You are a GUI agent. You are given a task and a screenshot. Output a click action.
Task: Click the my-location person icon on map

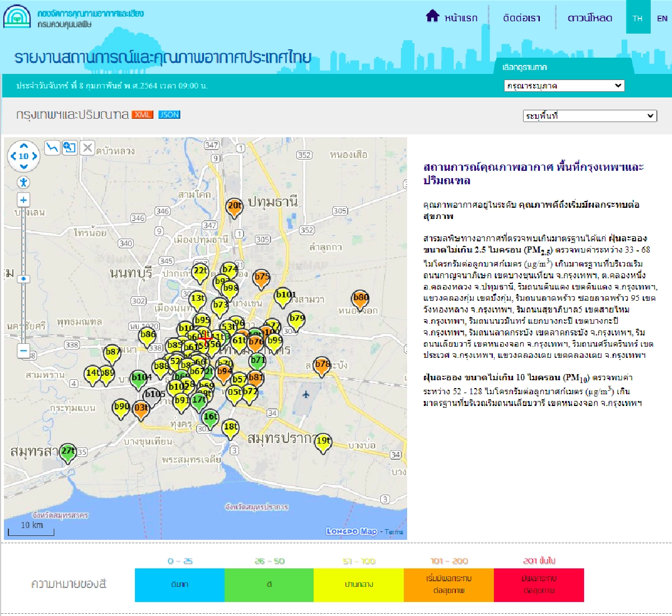tap(24, 182)
